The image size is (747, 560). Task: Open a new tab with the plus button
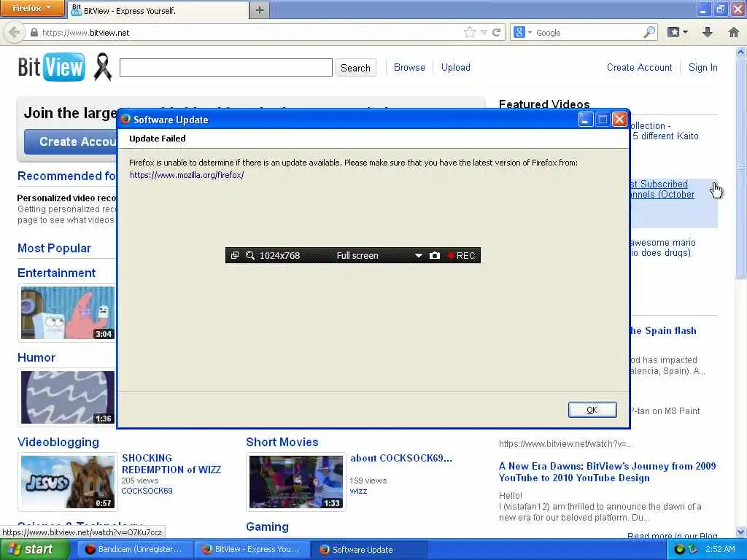click(x=259, y=10)
